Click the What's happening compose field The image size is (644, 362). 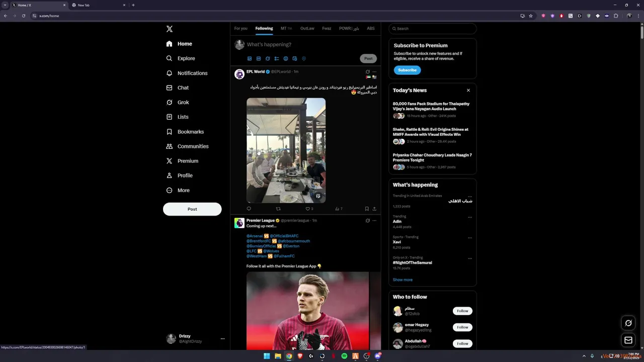point(312,45)
